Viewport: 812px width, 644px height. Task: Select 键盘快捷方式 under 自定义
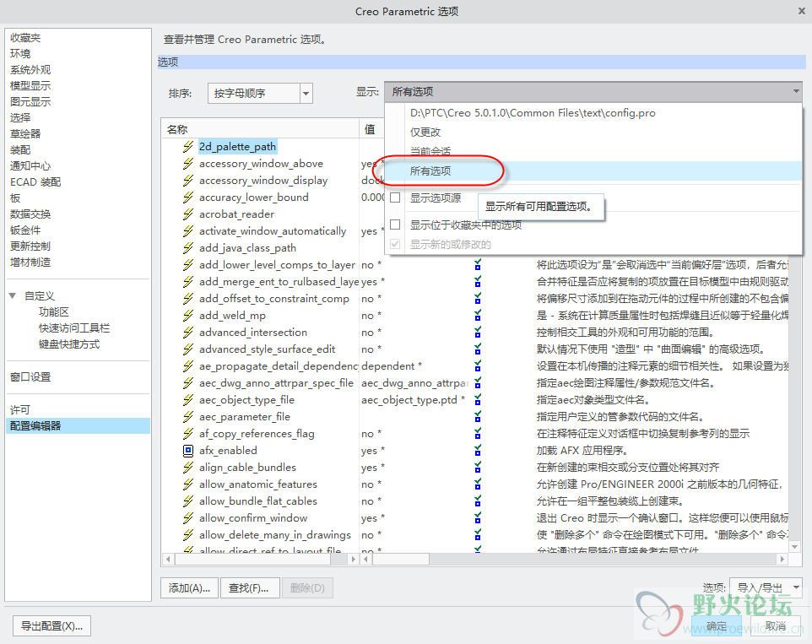tap(69, 344)
